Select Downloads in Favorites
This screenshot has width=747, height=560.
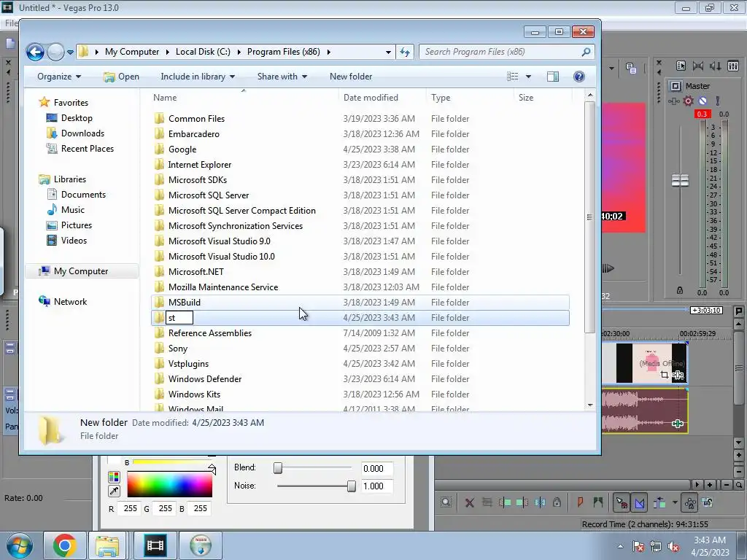point(82,133)
